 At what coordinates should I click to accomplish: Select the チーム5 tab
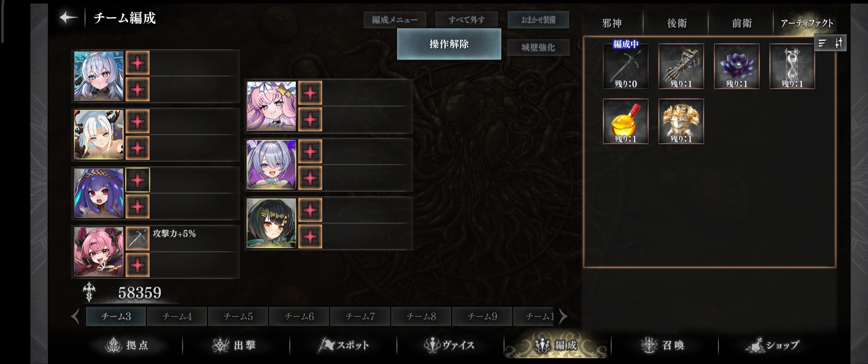(238, 317)
